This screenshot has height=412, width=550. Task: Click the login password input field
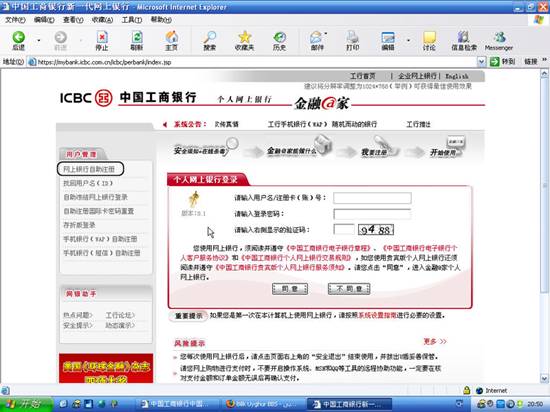pyautogui.click(x=372, y=214)
